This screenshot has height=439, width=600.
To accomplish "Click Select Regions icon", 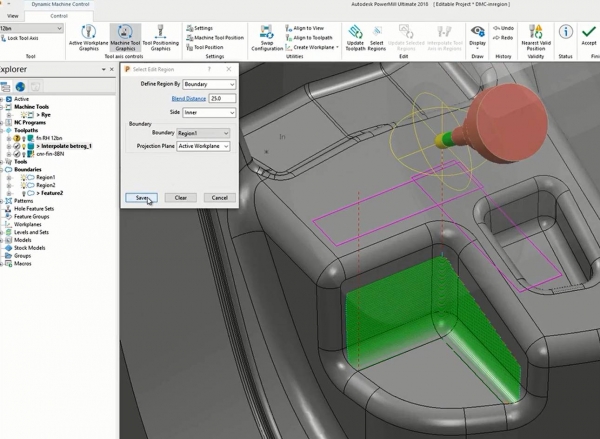I will click(x=377, y=31).
